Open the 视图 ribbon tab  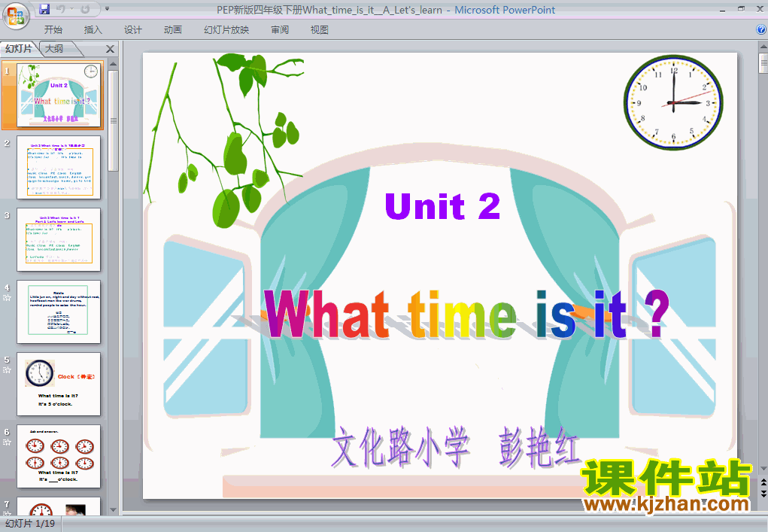pyautogui.click(x=320, y=30)
